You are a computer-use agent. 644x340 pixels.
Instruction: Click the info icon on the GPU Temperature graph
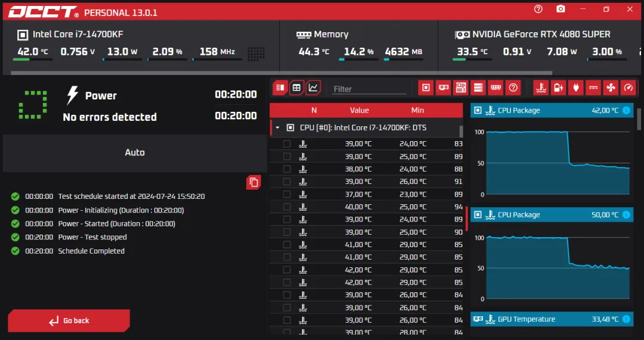[x=626, y=319]
